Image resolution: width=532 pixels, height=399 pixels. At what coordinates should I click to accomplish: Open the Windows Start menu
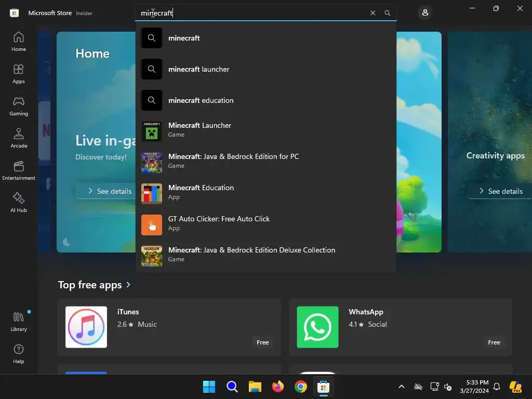click(209, 387)
